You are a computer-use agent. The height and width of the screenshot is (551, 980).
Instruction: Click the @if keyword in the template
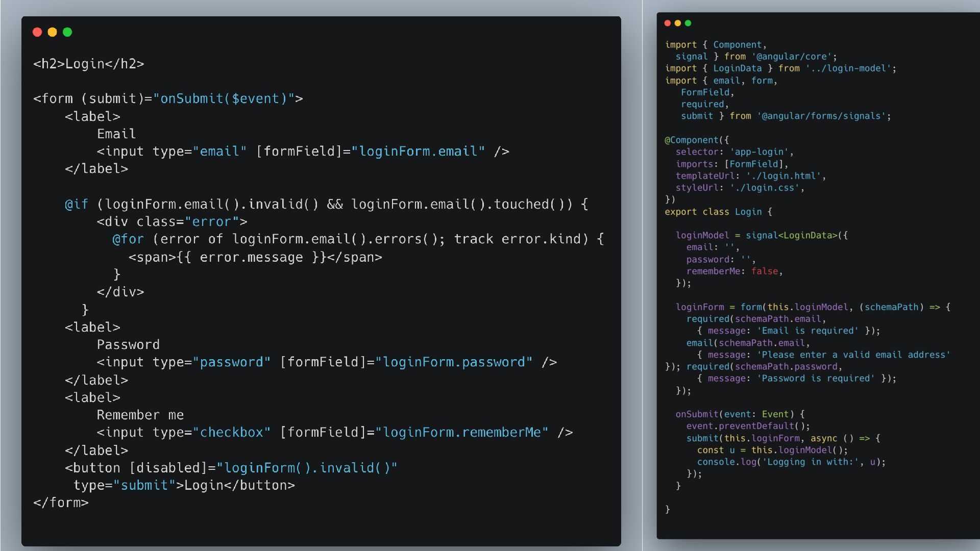77,205
